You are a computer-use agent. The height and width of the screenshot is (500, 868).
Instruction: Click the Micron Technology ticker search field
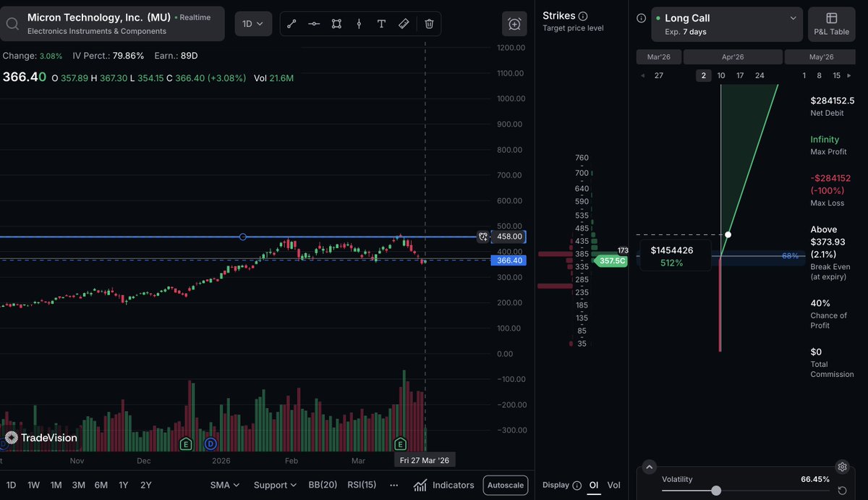(112, 24)
